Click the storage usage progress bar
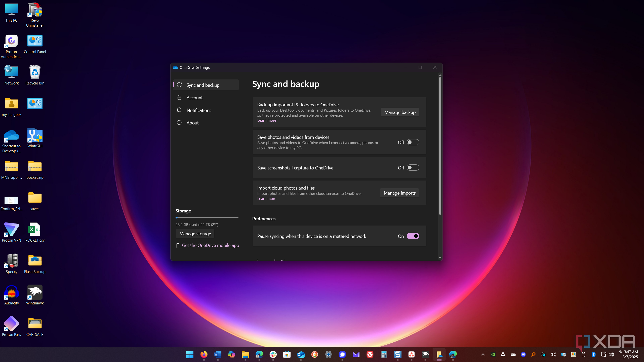 point(207,218)
